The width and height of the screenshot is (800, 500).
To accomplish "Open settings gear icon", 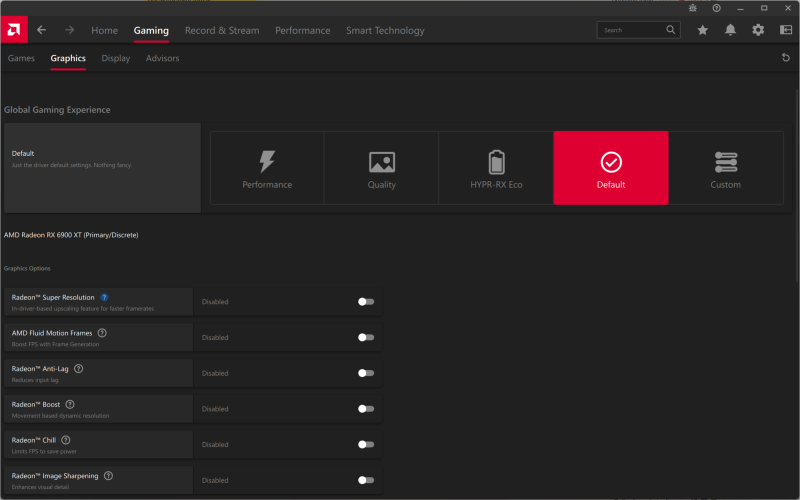I will 758,30.
